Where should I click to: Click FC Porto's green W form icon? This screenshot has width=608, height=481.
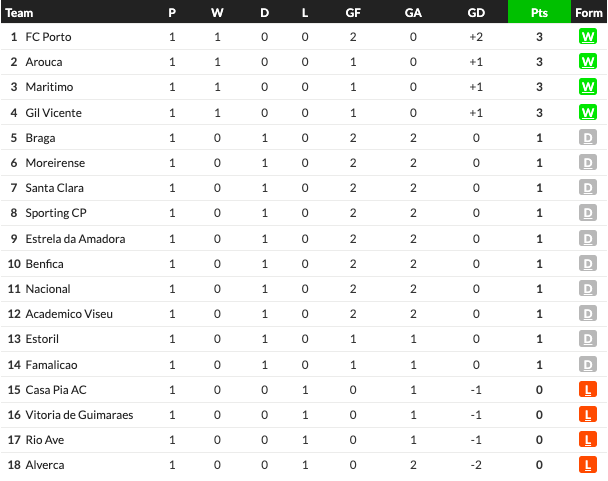[x=587, y=37]
